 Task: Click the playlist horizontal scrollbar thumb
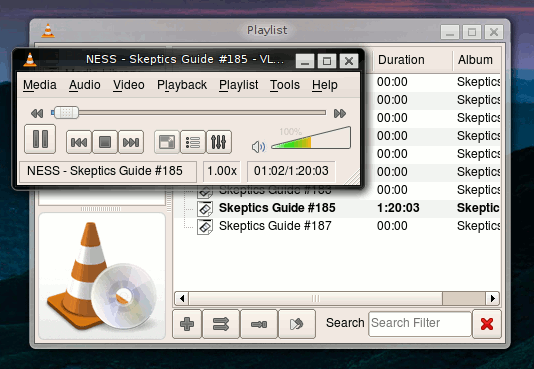[x=316, y=299]
